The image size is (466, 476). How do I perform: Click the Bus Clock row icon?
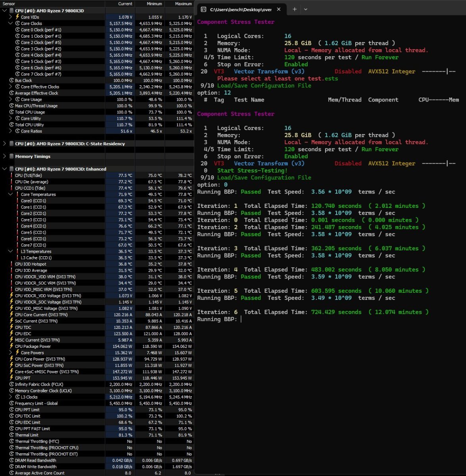tap(12, 81)
